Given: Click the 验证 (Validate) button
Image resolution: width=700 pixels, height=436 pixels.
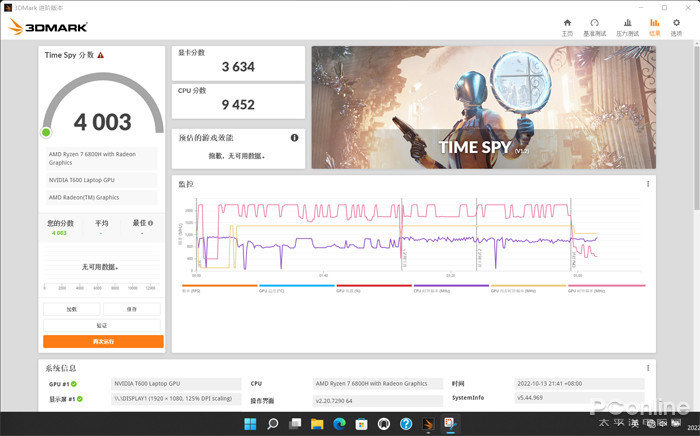Looking at the screenshot, I should [102, 325].
